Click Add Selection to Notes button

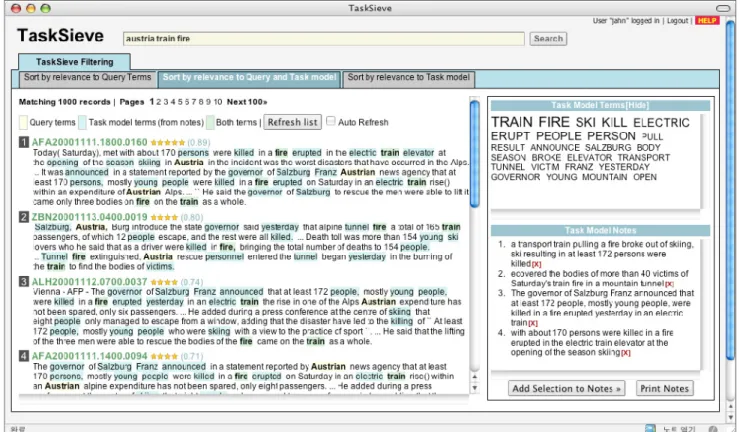click(x=566, y=389)
